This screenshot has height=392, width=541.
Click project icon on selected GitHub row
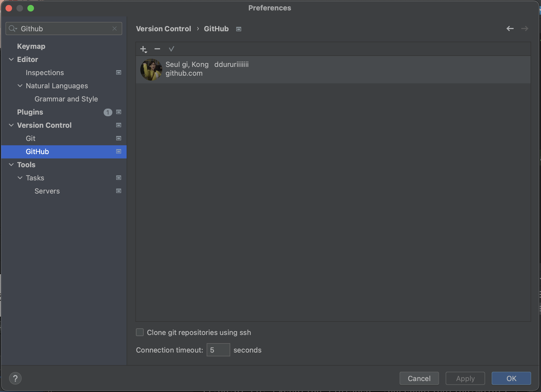point(119,152)
